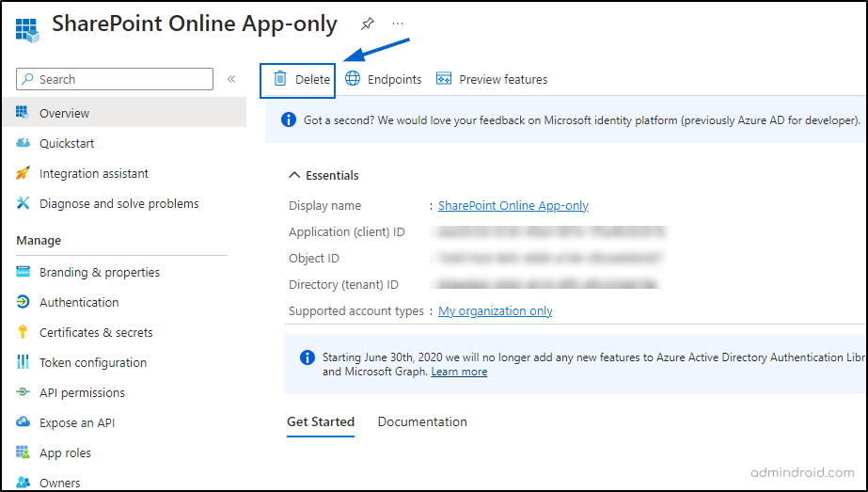Click the SharePoint Online App-only page title
This screenshot has height=492, width=868.
click(195, 24)
